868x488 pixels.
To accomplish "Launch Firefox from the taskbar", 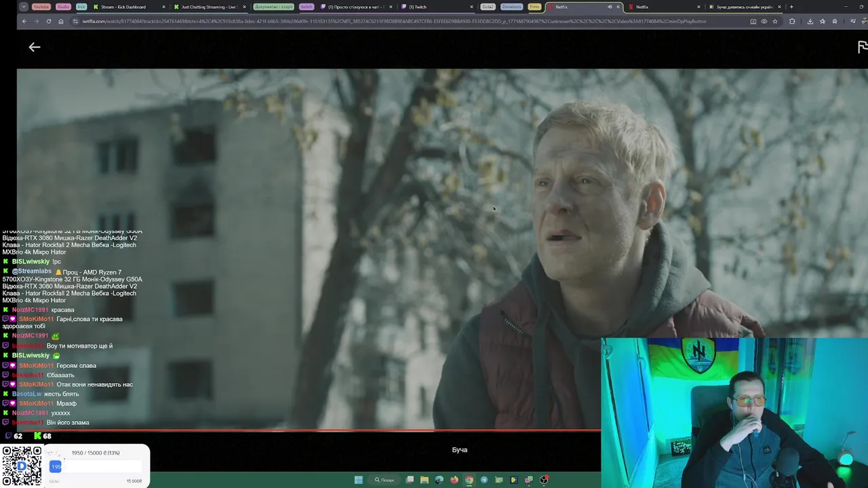I will click(454, 480).
